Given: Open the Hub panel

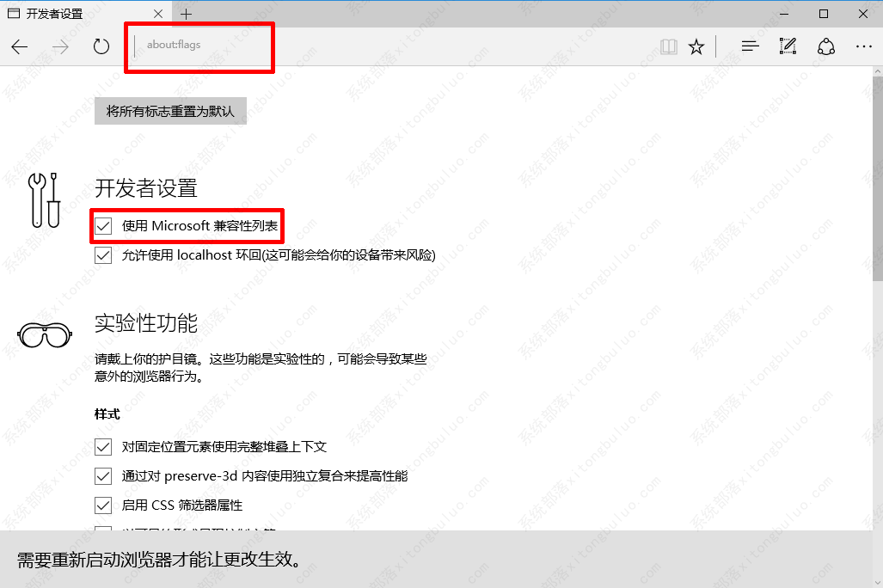Looking at the screenshot, I should (x=750, y=46).
